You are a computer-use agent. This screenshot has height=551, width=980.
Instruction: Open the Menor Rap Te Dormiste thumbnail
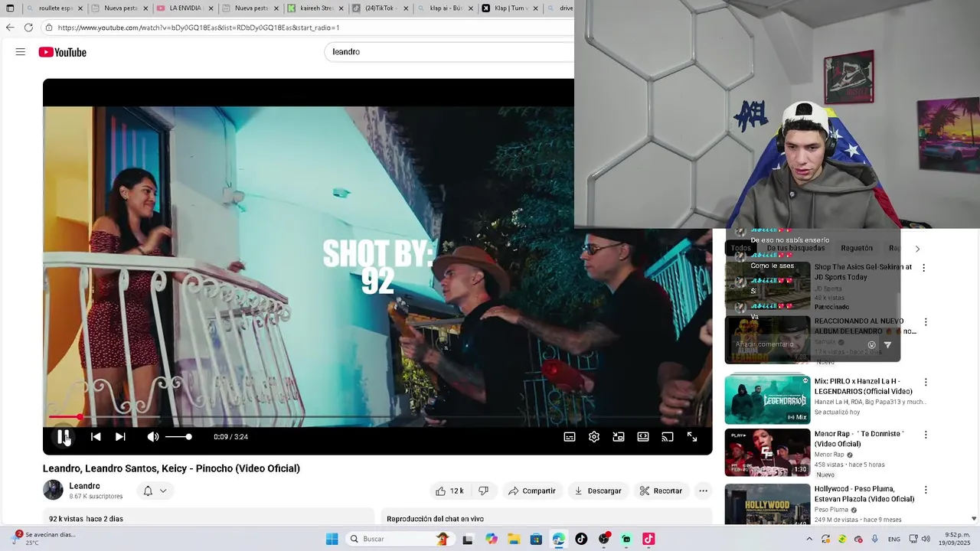(767, 453)
